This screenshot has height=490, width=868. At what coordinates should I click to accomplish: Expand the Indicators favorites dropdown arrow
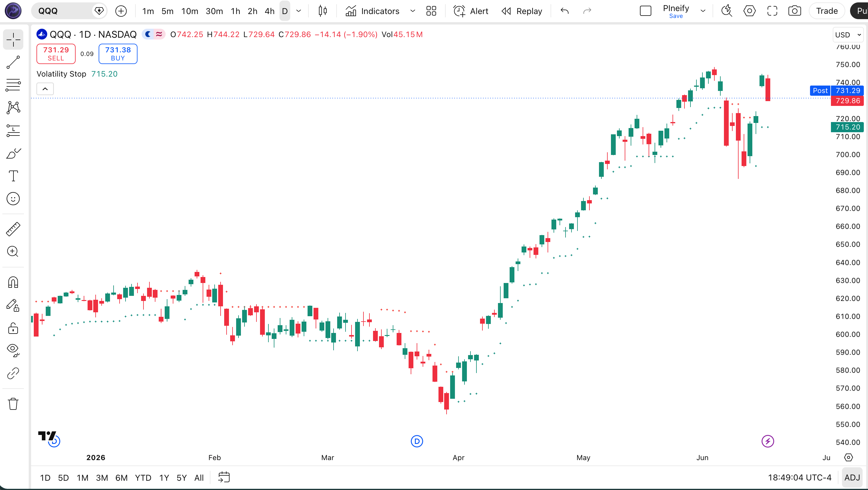(x=412, y=11)
